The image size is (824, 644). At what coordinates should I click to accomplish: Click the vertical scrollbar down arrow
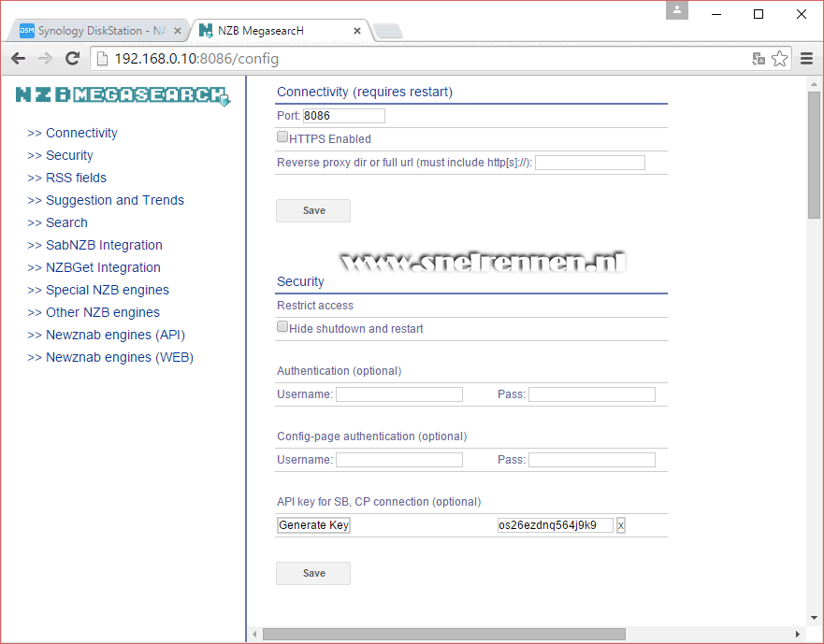pyautogui.click(x=814, y=618)
